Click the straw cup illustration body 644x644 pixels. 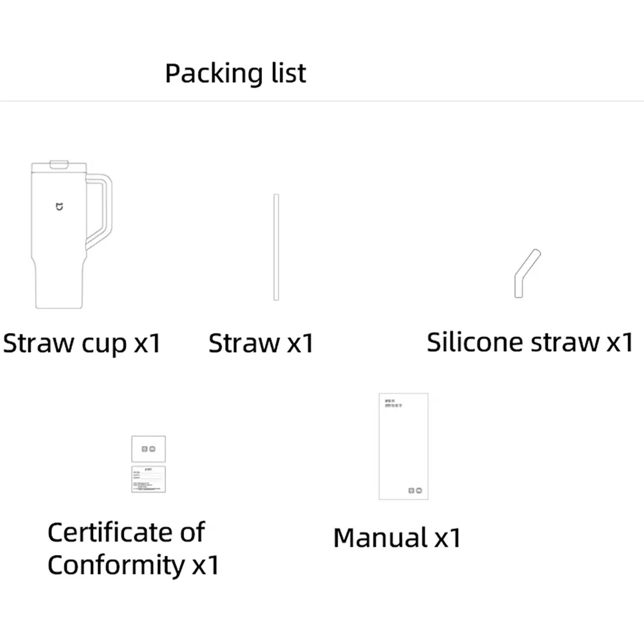coord(59,233)
